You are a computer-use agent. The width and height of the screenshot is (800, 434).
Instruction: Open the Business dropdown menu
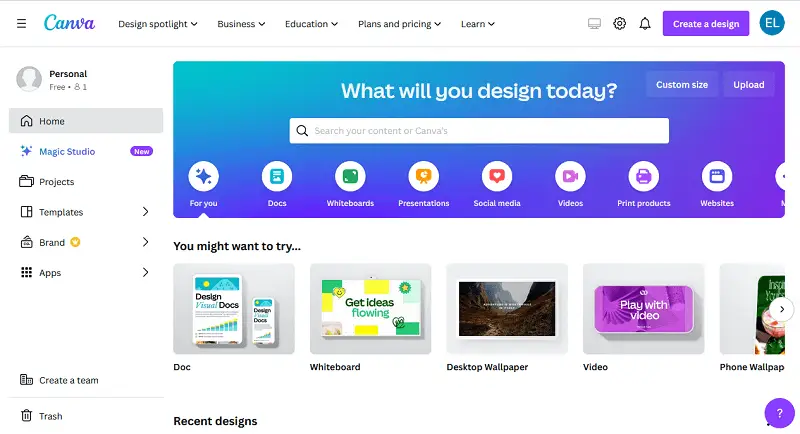point(241,24)
